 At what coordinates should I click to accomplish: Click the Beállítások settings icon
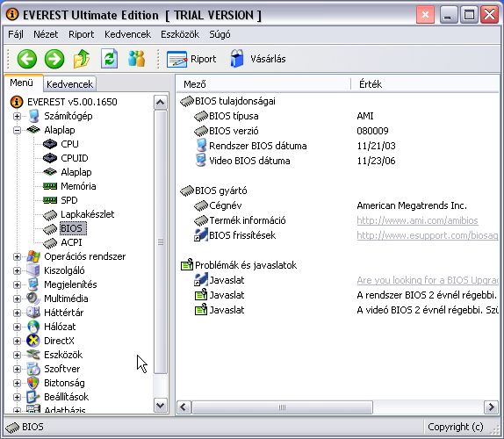(33, 397)
